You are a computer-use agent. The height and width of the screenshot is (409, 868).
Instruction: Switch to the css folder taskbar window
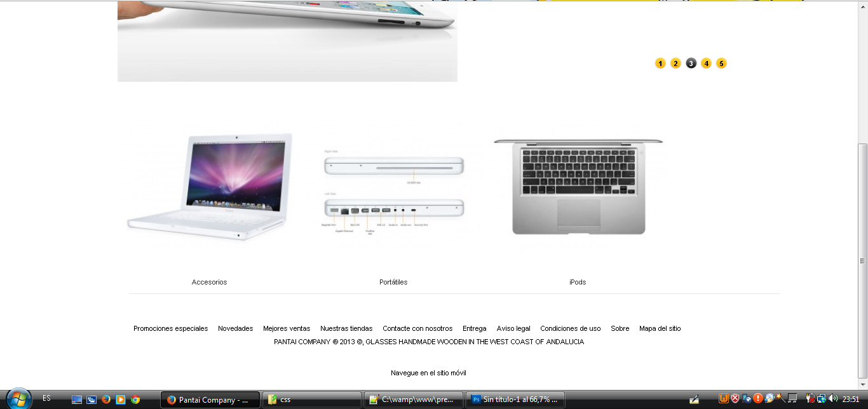coord(311,399)
